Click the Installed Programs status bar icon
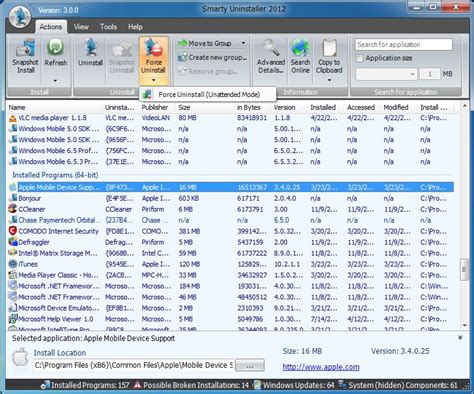474x394 pixels. coord(45,385)
